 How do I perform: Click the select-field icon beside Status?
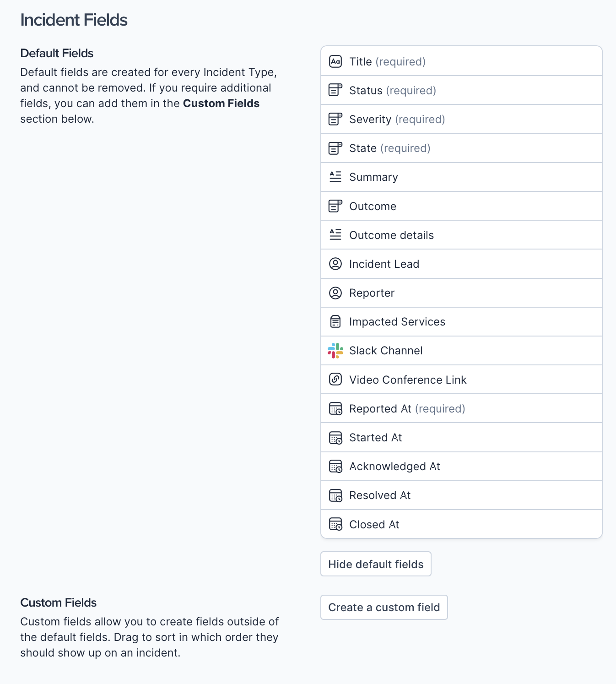click(x=335, y=90)
